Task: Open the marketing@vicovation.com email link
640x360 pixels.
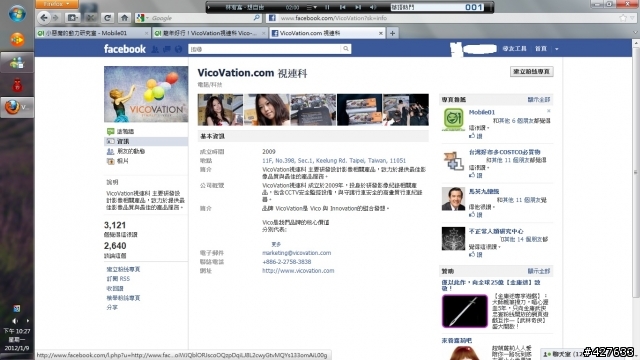Action: point(296,253)
